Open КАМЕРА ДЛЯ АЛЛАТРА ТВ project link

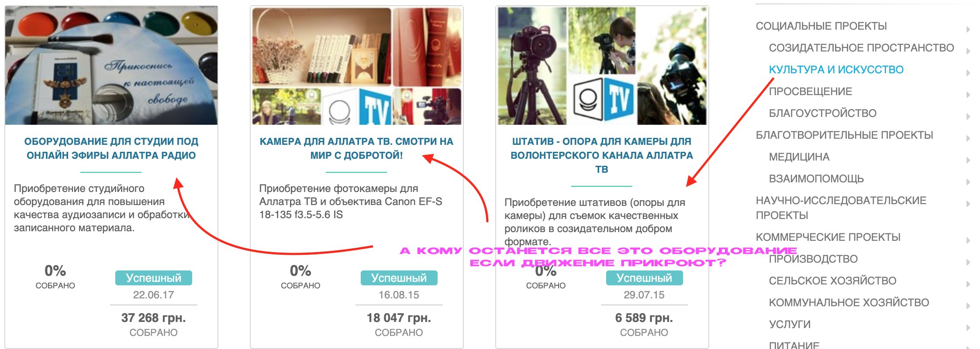[x=356, y=148]
